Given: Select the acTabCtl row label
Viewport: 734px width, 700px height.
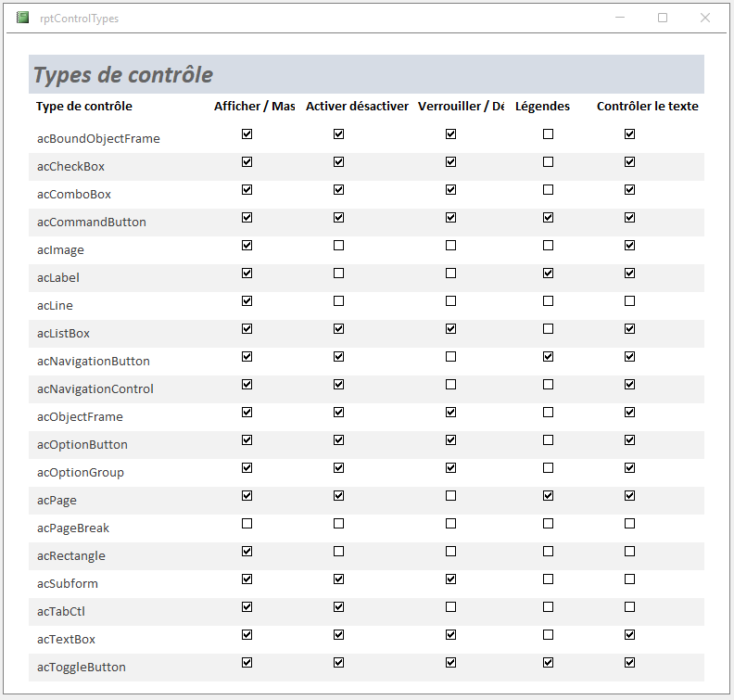Looking at the screenshot, I should [61, 612].
